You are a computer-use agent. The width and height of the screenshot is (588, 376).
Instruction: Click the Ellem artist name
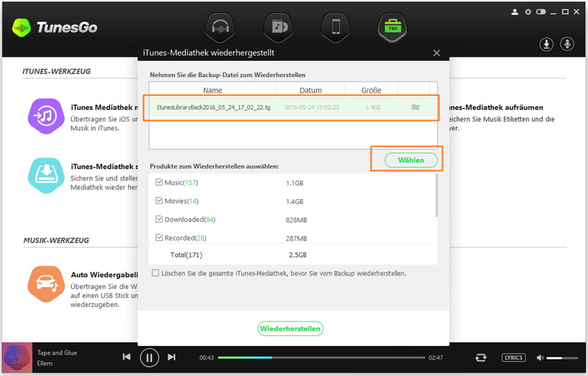pyautogui.click(x=45, y=364)
